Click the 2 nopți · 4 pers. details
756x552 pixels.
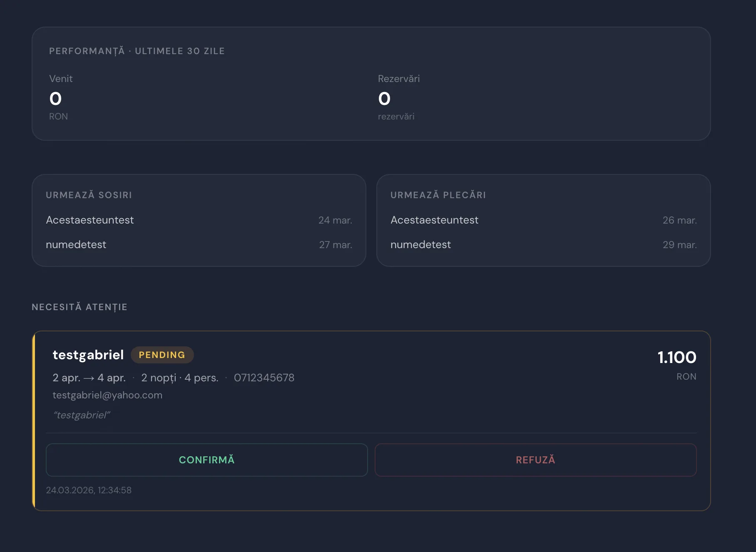point(180,378)
